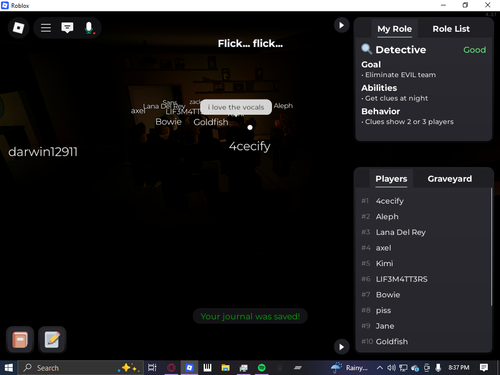This screenshot has width=500, height=375.
Task: Open the Role List tab
Action: pyautogui.click(x=451, y=29)
